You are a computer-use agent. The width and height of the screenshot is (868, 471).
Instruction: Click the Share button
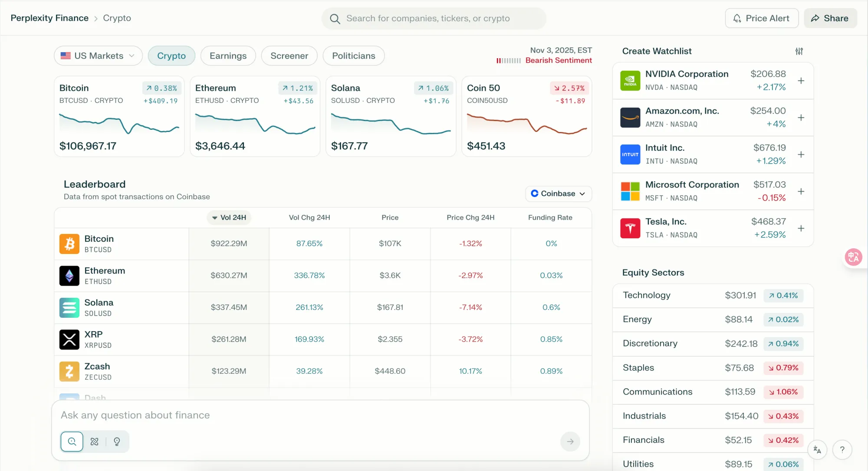[x=830, y=18]
